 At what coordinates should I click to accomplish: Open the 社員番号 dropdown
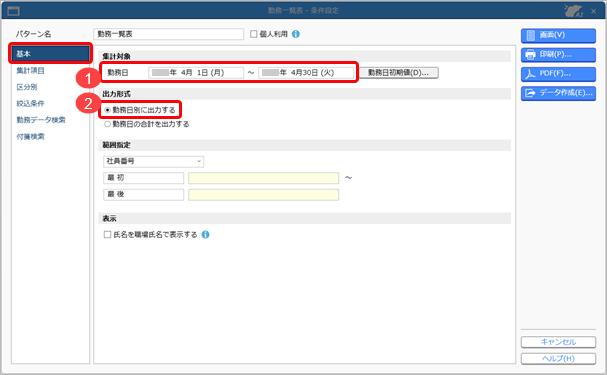[153, 161]
